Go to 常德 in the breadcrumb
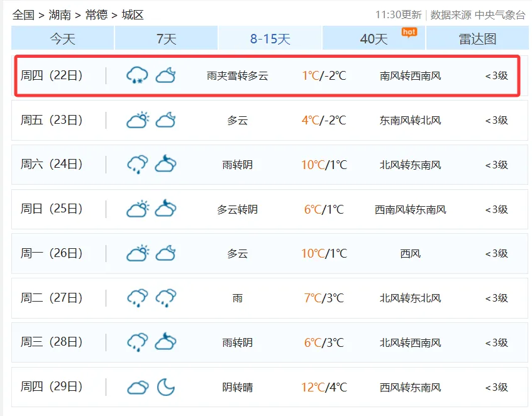The height and width of the screenshot is (416, 532). (x=96, y=15)
